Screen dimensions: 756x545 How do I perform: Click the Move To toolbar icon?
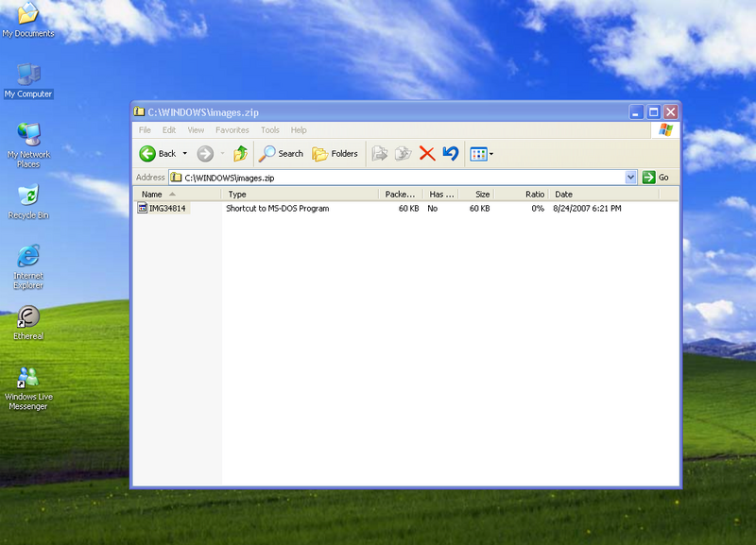(380, 154)
